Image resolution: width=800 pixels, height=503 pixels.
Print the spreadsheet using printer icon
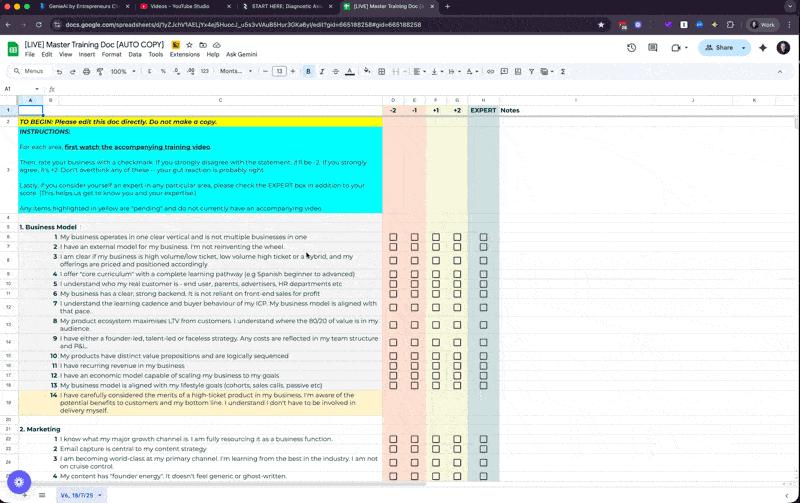(86, 72)
